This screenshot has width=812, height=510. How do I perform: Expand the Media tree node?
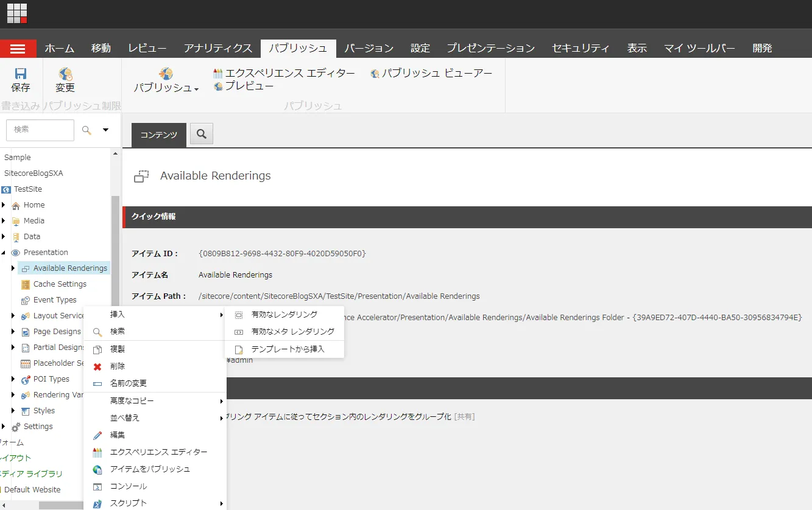click(4, 220)
